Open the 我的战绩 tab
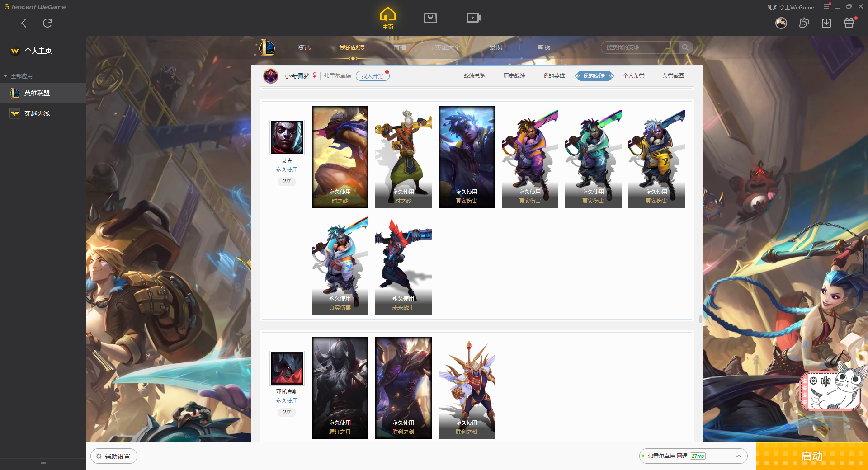This screenshot has width=868, height=470. (352, 47)
